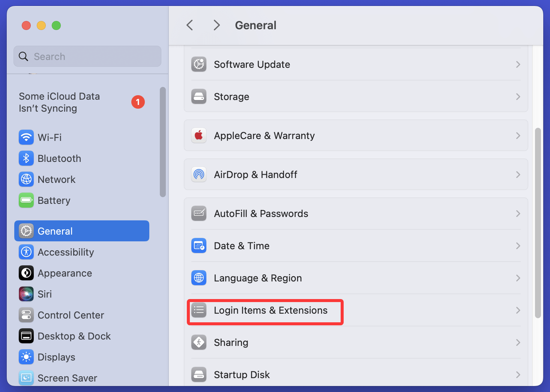Expand Storage using its right chevron
Screen dimensions: 550x392
coord(518,97)
